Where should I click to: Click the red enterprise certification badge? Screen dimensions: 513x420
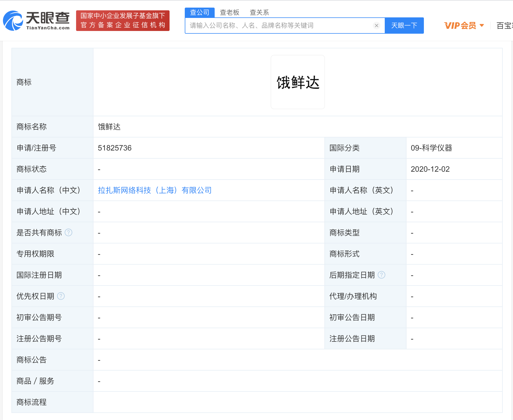click(123, 21)
